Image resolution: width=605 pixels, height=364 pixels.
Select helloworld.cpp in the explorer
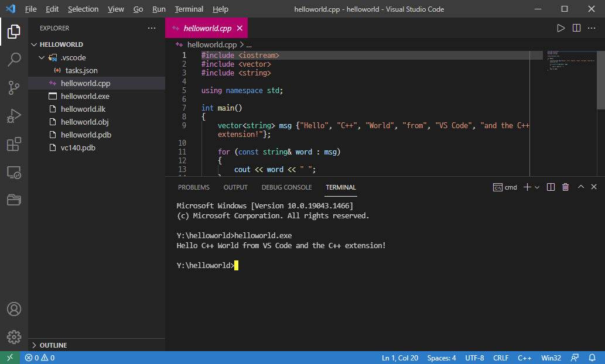(x=97, y=83)
